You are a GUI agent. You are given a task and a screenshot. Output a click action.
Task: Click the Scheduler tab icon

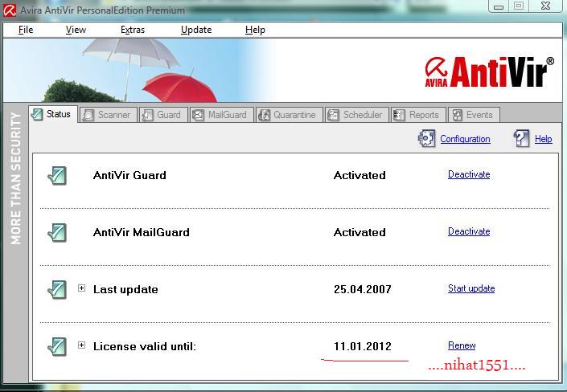[333, 115]
